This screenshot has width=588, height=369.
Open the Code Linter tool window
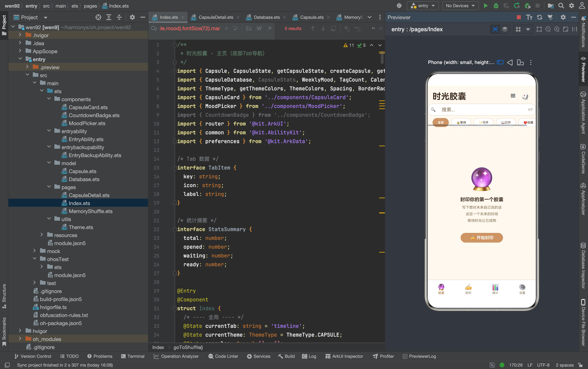click(x=223, y=356)
